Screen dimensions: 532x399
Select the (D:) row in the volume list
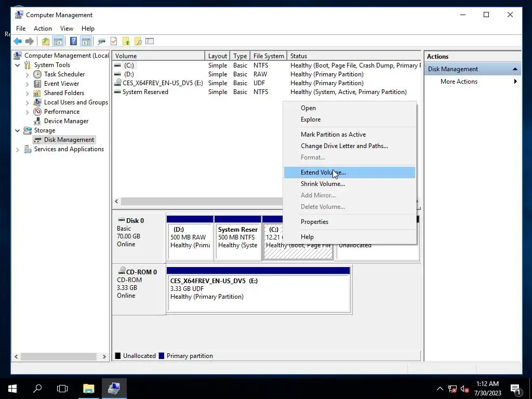coord(267,74)
